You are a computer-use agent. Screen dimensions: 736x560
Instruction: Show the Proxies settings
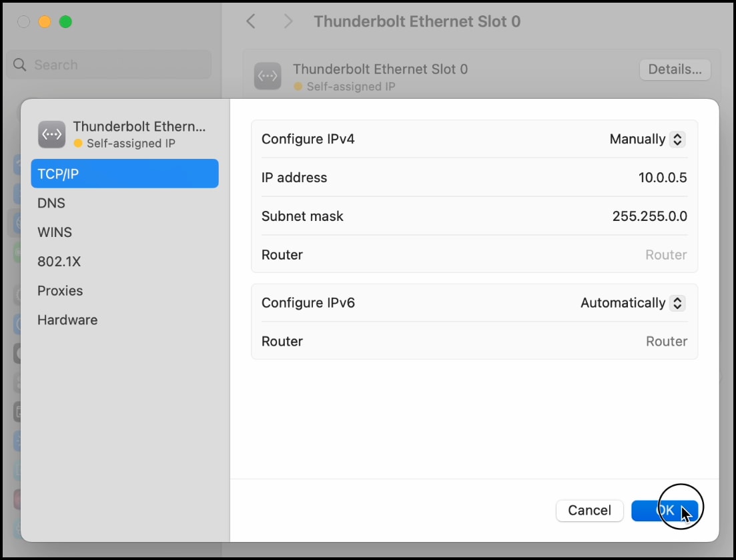tap(60, 291)
